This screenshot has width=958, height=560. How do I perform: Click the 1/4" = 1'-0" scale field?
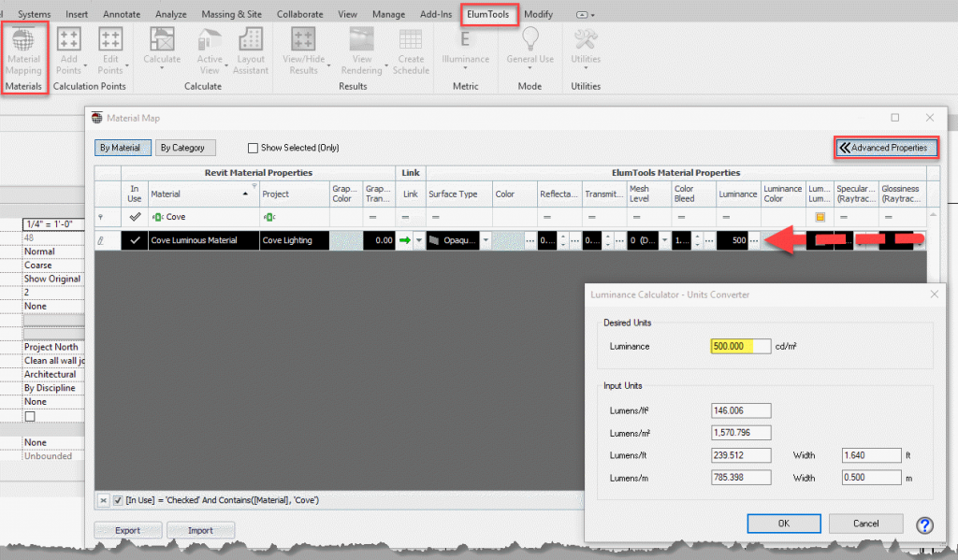click(x=53, y=224)
